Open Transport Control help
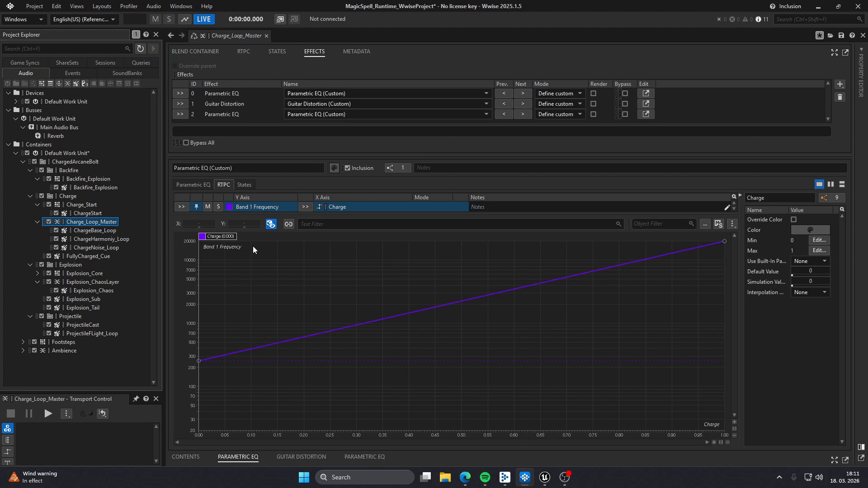868x488 pixels. pos(146,399)
